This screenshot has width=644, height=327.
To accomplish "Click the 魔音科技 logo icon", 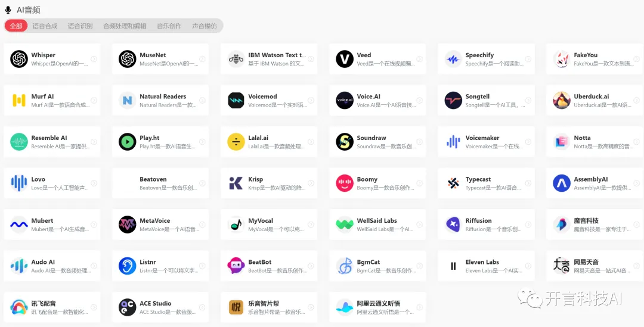I will point(562,225).
